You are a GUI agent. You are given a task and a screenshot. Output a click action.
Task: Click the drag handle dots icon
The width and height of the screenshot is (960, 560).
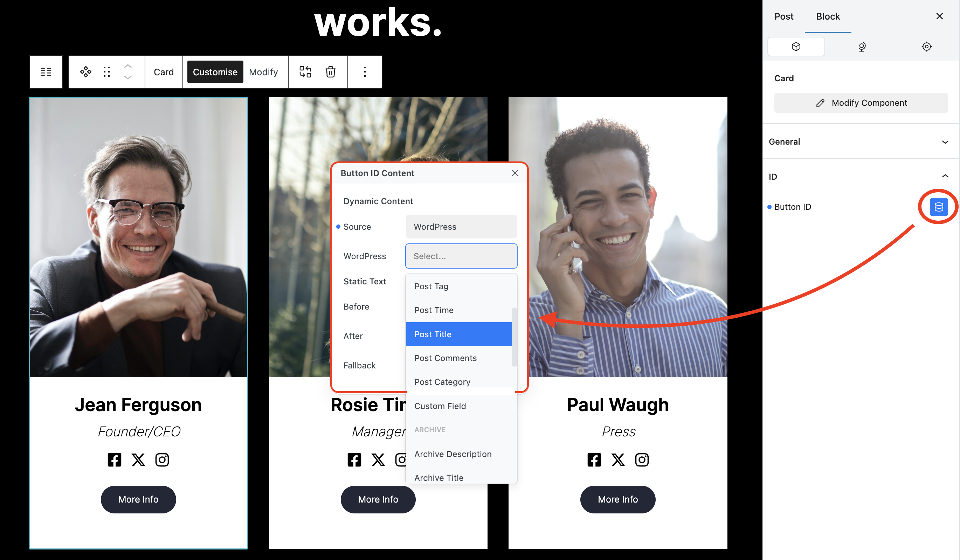tap(107, 71)
